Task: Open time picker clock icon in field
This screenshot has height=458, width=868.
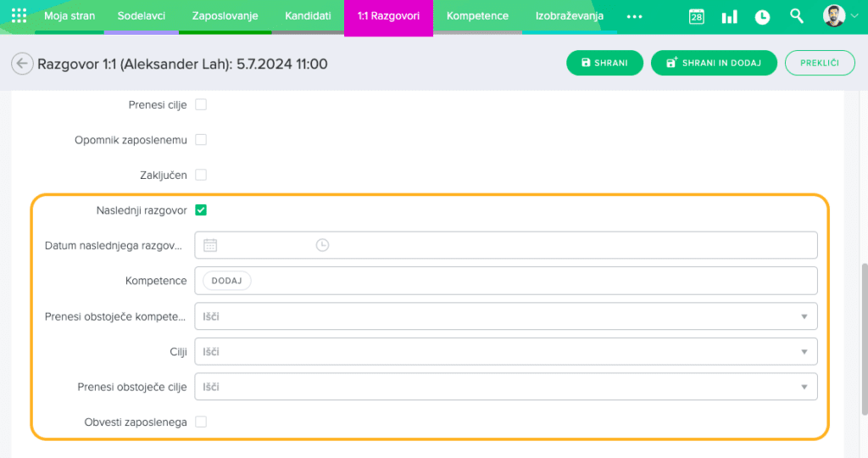Action: click(322, 245)
